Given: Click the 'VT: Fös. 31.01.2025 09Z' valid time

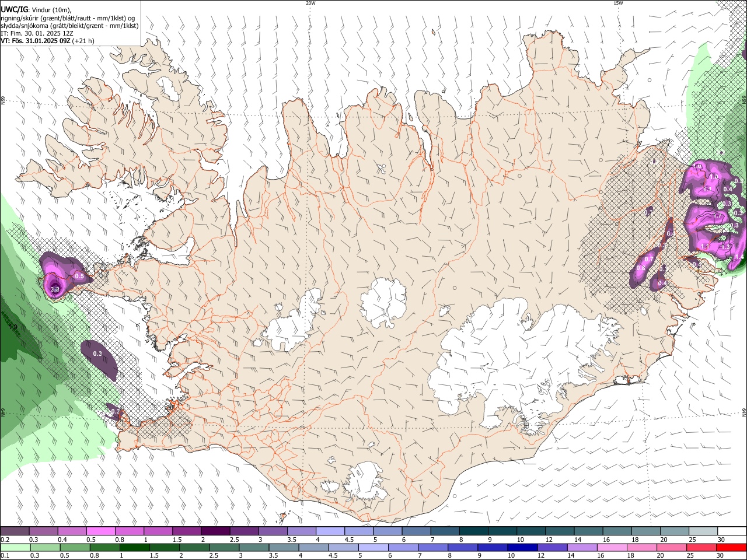Looking at the screenshot, I should (36, 41).
